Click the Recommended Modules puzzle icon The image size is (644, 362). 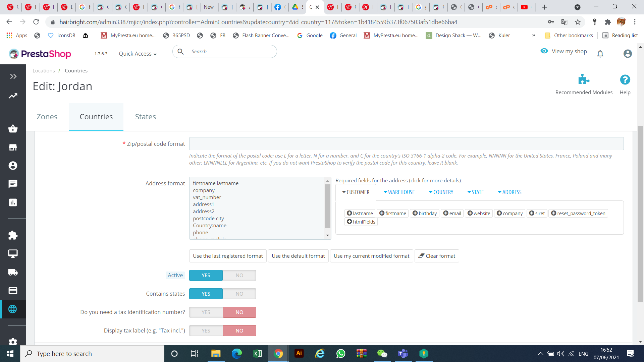coord(584,79)
